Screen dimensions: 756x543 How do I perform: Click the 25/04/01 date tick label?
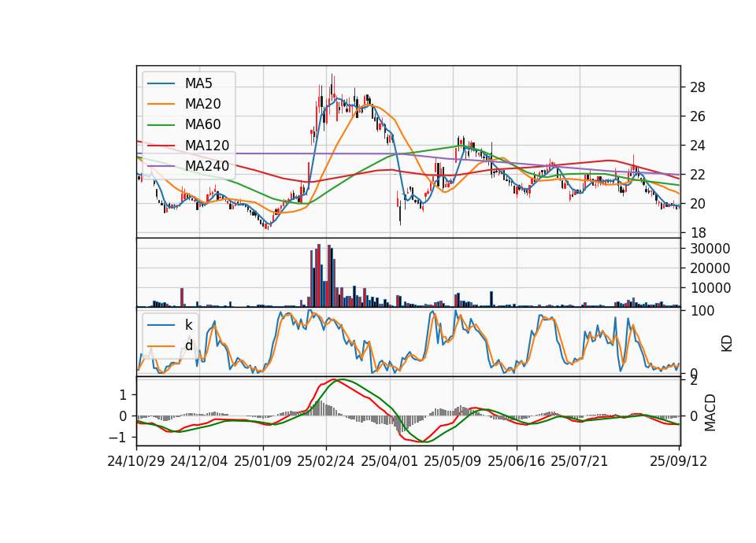tap(390, 461)
